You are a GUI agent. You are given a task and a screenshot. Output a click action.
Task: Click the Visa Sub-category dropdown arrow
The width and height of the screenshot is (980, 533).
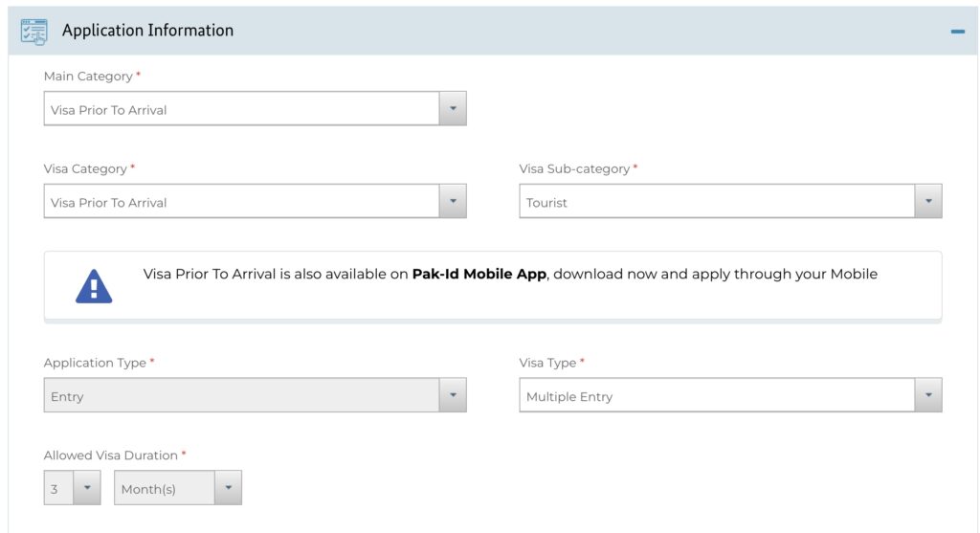pos(928,202)
